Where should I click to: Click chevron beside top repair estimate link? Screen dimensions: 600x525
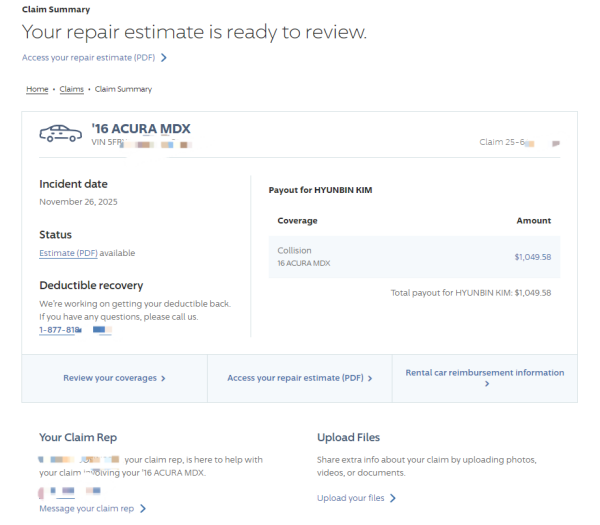pos(164,58)
